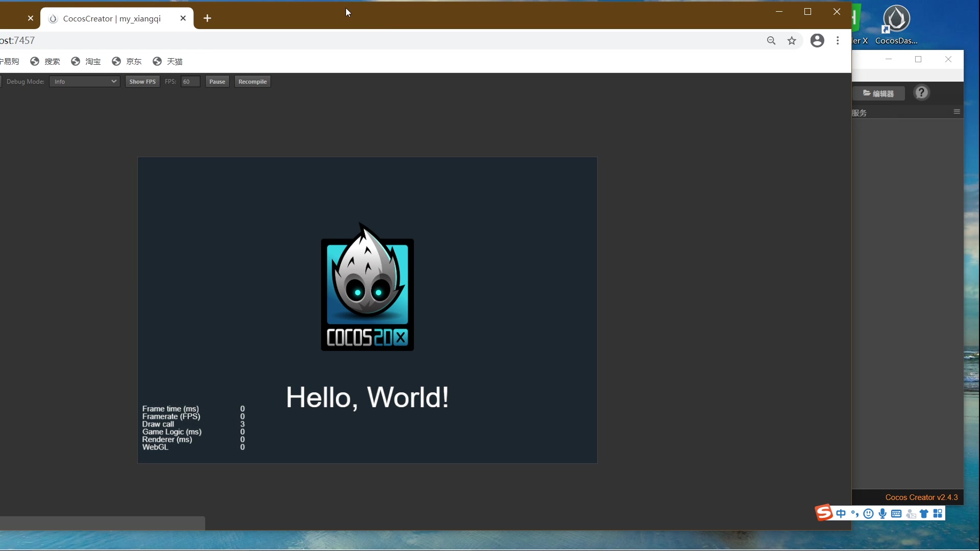Screen dimensions: 980x551
Task: Click the Renderer (ms) stat line
Action: pos(193,439)
